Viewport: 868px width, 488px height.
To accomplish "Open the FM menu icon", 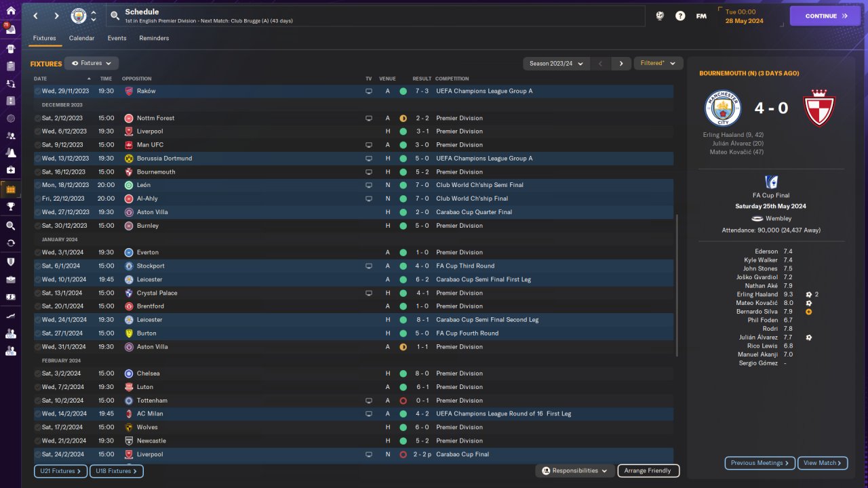I will [701, 16].
